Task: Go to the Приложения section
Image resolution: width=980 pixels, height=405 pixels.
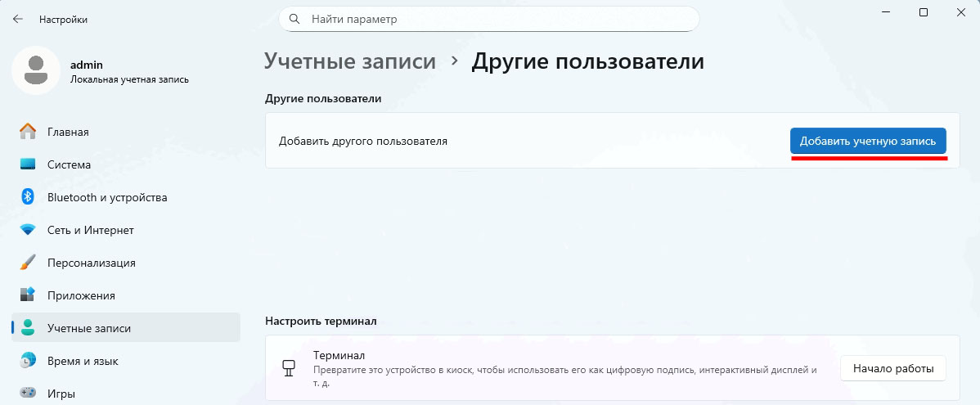Action: pyautogui.click(x=126, y=295)
